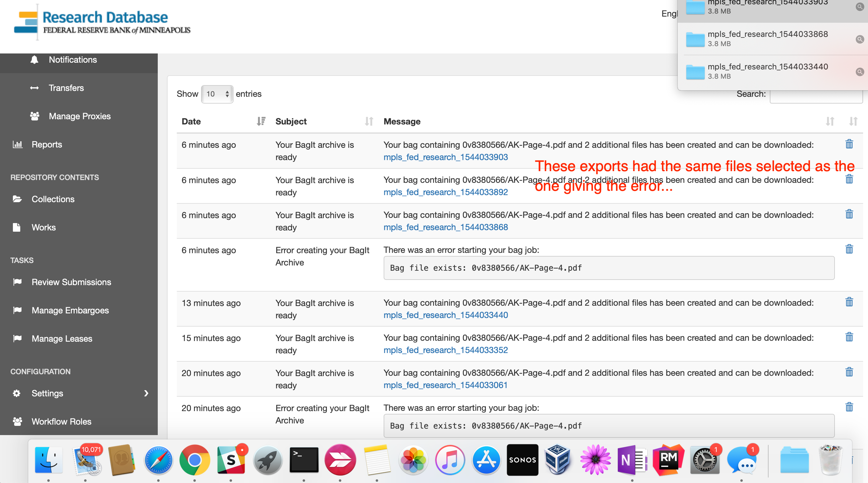Image resolution: width=868 pixels, height=483 pixels.
Task: Select the Review Submissions flag icon
Action: coord(17,282)
